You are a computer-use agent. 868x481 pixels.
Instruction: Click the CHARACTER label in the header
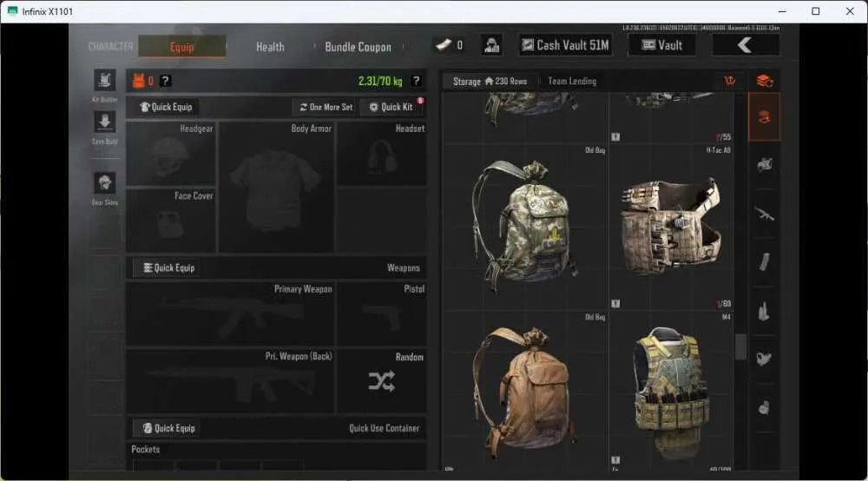pyautogui.click(x=111, y=47)
